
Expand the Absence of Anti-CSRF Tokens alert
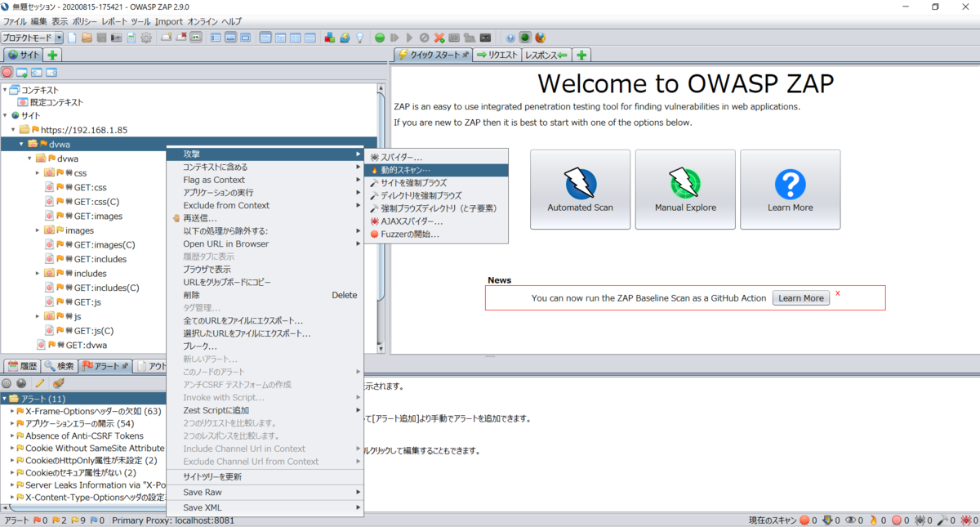coord(12,435)
